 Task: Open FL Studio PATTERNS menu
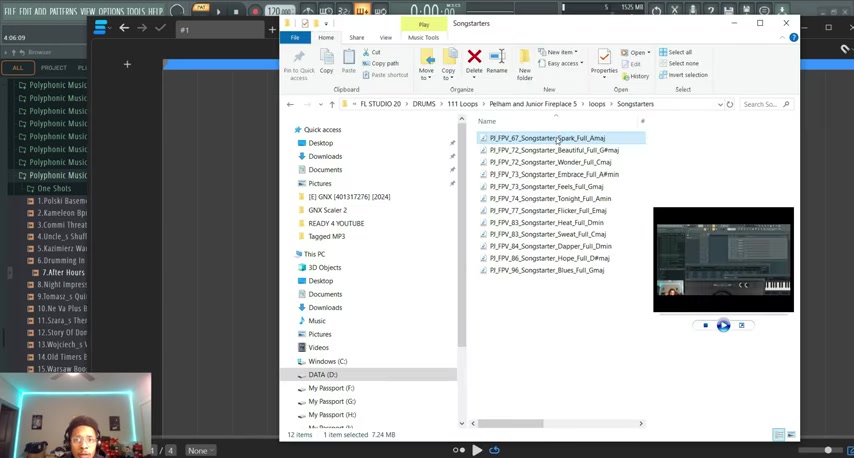click(64, 11)
